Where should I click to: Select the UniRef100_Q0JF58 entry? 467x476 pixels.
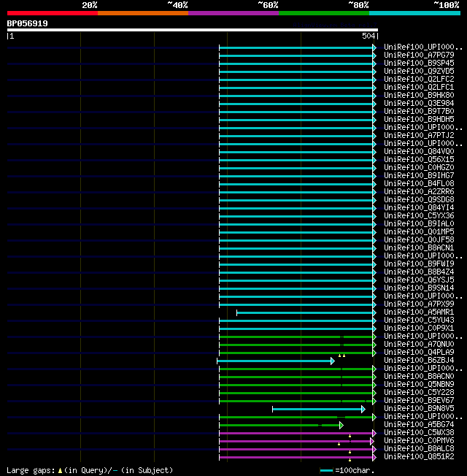pos(419,239)
